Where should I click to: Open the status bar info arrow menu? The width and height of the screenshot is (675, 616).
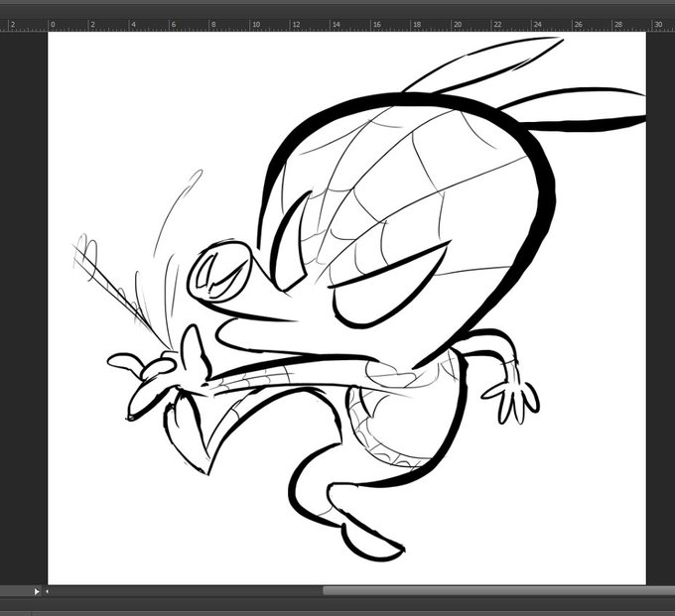coord(37,591)
